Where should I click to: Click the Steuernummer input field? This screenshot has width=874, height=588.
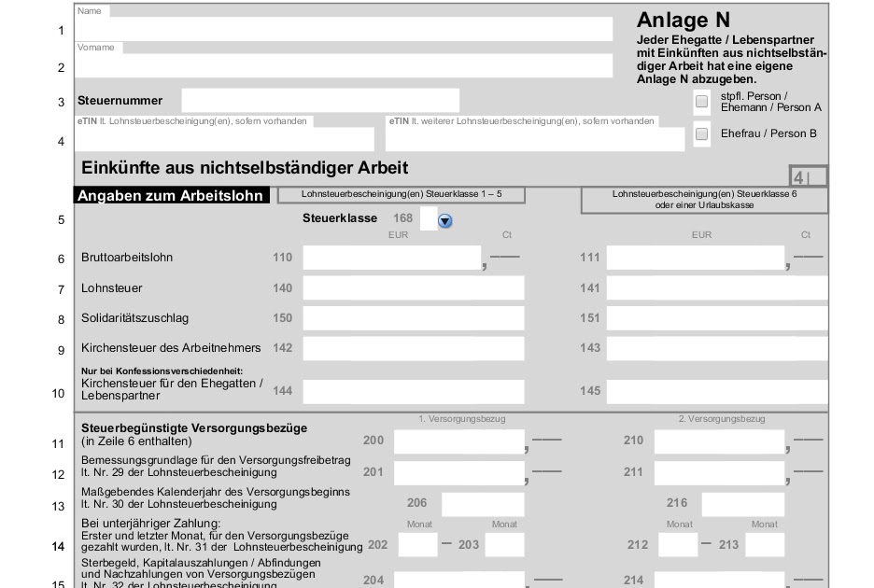click(x=320, y=100)
